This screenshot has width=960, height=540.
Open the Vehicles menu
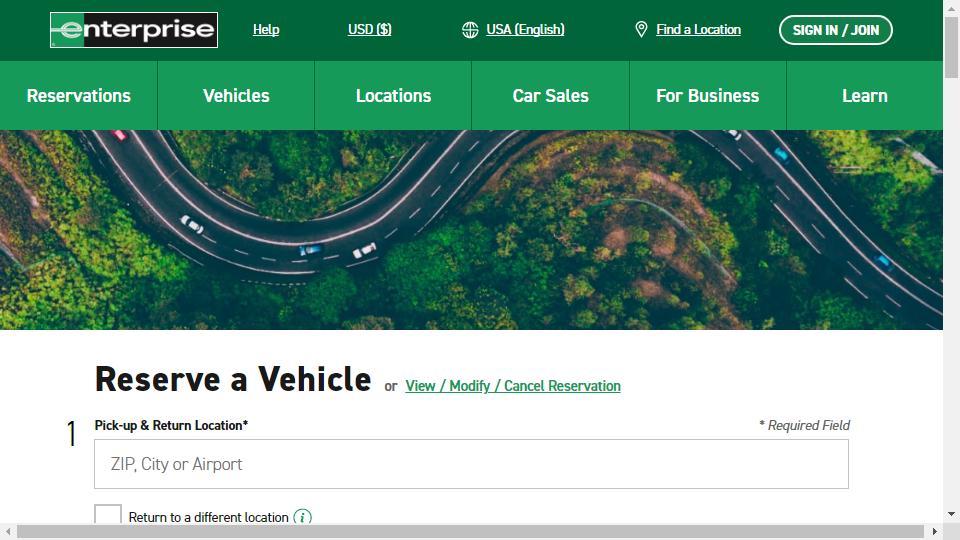236,96
